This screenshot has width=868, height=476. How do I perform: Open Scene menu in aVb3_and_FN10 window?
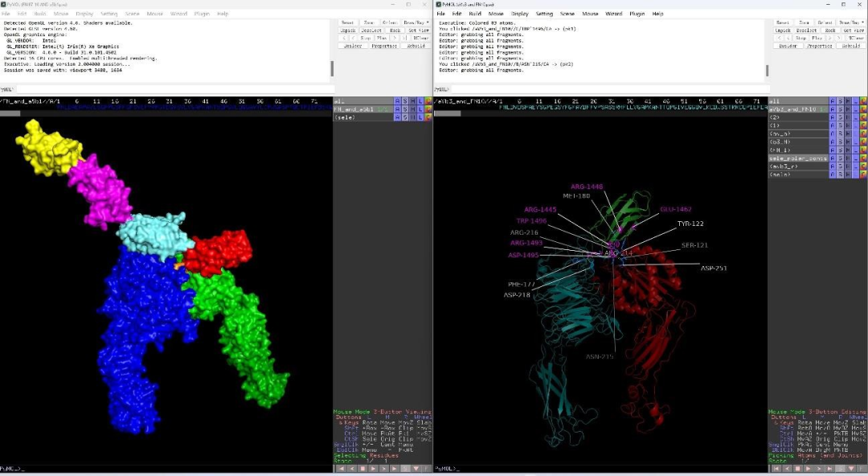(x=567, y=14)
